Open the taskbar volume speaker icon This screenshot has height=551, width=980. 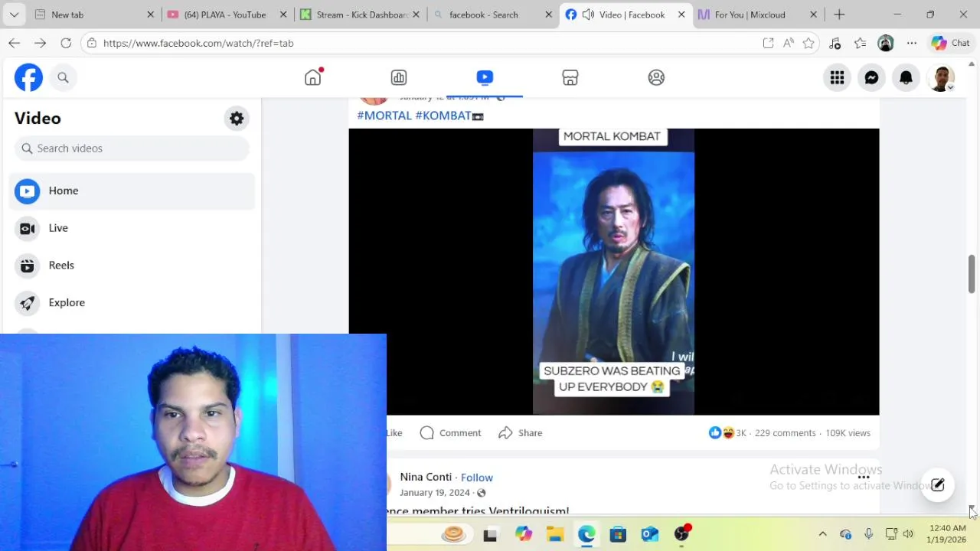[908, 534]
